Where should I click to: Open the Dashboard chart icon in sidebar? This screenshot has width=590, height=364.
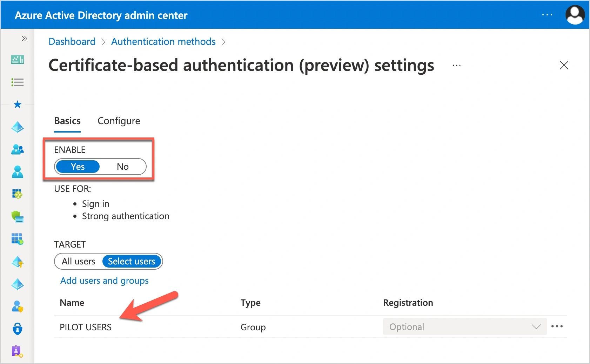pyautogui.click(x=17, y=60)
